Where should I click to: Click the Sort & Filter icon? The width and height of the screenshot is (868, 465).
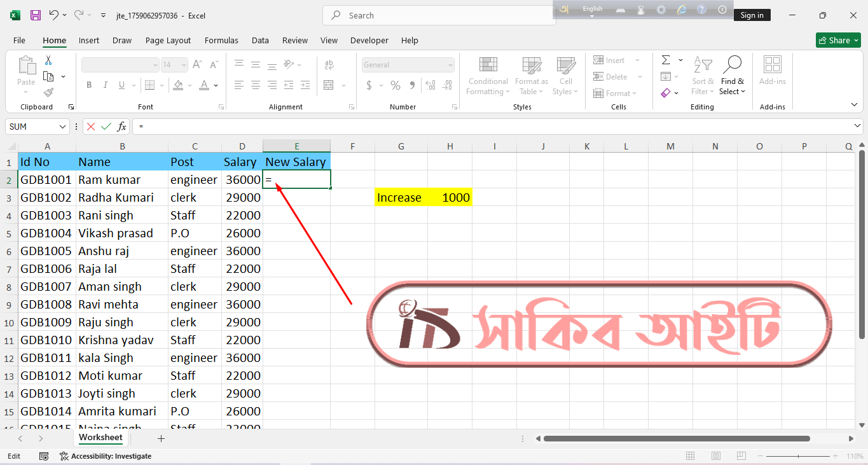click(702, 75)
